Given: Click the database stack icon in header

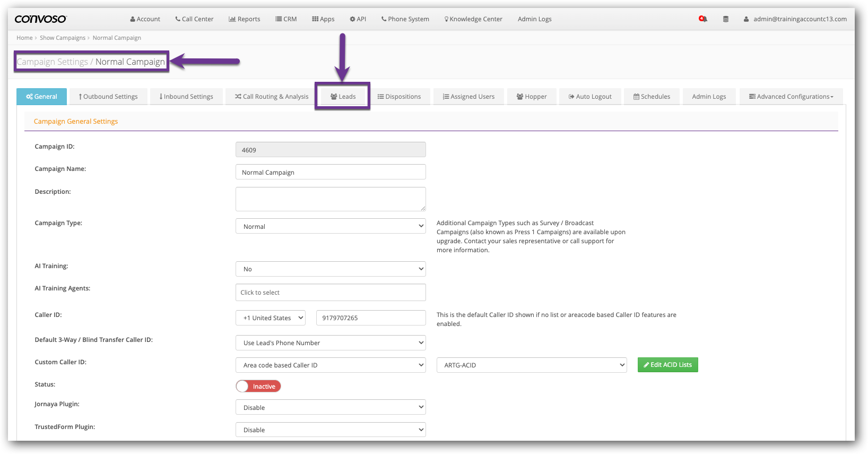Looking at the screenshot, I should pyautogui.click(x=726, y=19).
